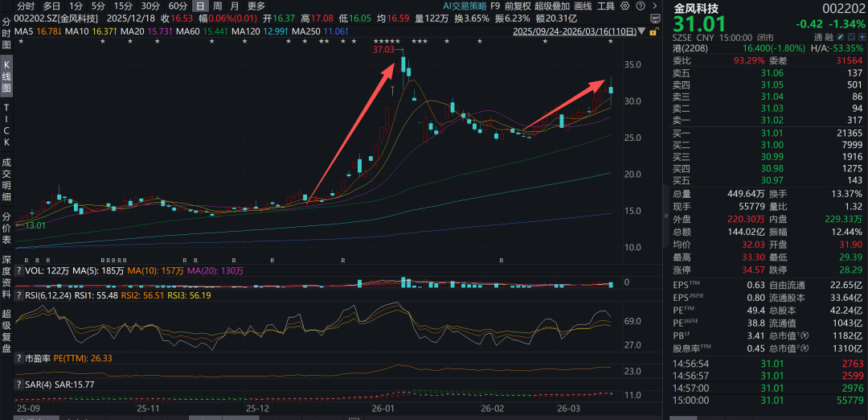
Task: Open TICK sidebar view
Action: coord(6,126)
